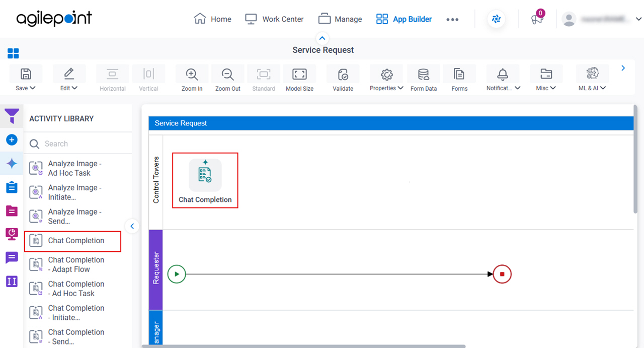Click the blue plus sidebar icon

(x=12, y=140)
